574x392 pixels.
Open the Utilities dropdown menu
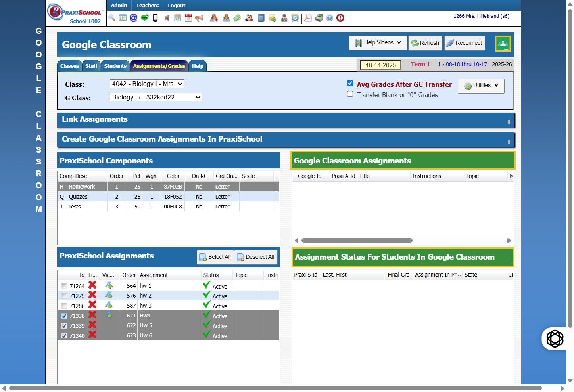[481, 86]
